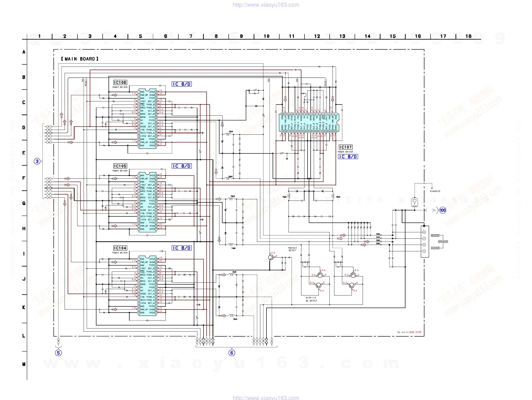Click the CENTER speaker terminal label
The height and width of the screenshot is (400, 532).
[x=435, y=248]
